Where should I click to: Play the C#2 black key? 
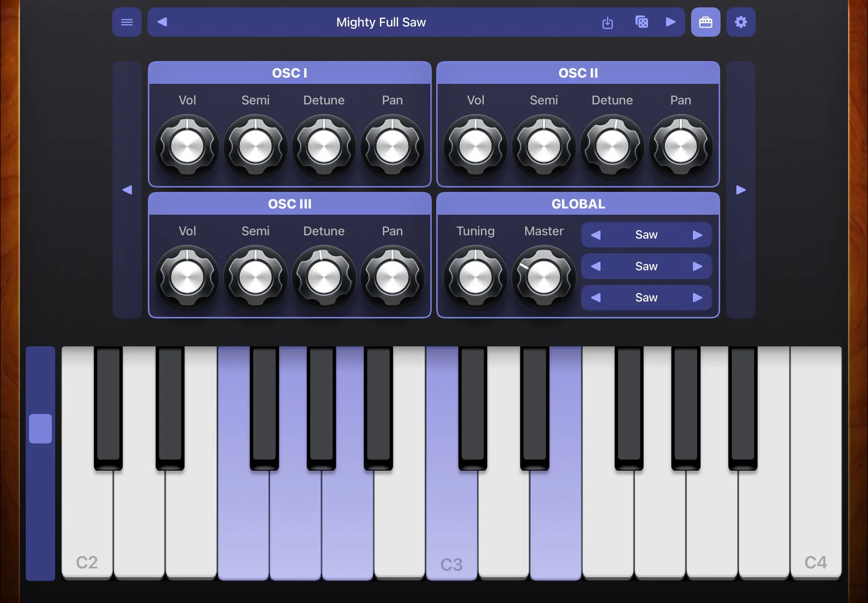108,408
